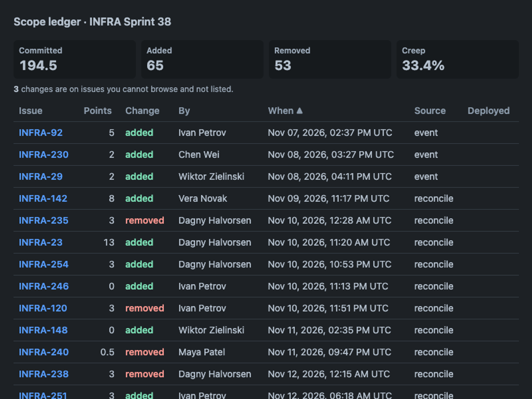Click 'Vera Novak' in the INFRA-142 row
The image size is (532, 399).
203,199
